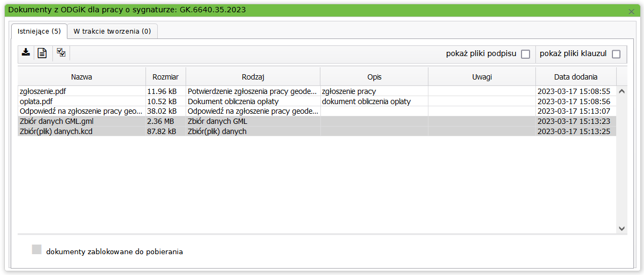Toggle the 'pokaż pliki klauzul' checkbox
644x275 pixels.
[616, 54]
